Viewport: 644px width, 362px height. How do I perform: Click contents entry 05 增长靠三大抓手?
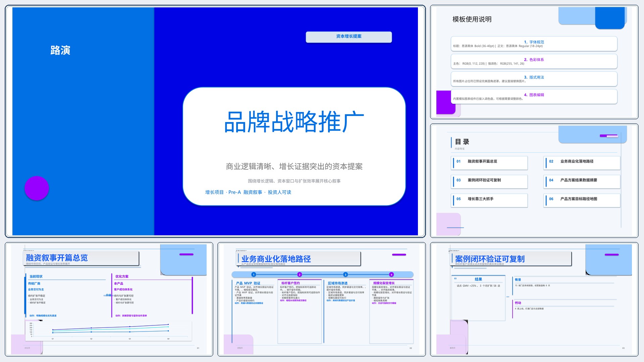[x=490, y=200]
